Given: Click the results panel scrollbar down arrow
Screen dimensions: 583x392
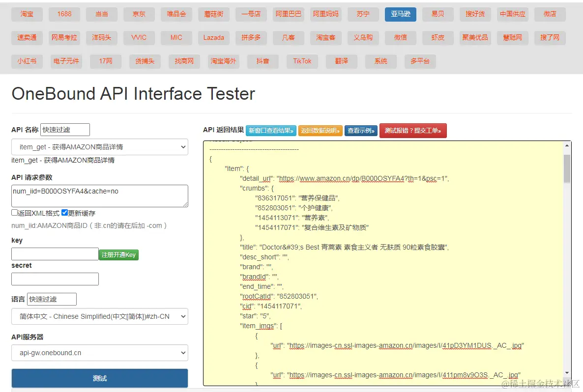Looking at the screenshot, I should [x=567, y=372].
